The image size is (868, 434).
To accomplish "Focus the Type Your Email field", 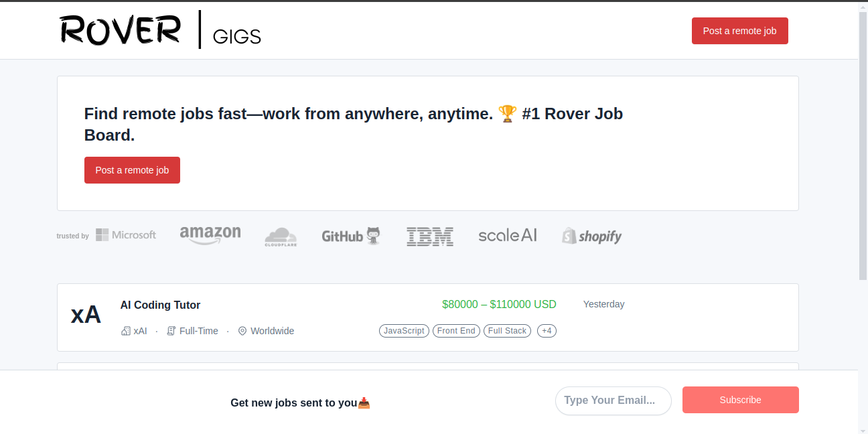I will (x=613, y=401).
